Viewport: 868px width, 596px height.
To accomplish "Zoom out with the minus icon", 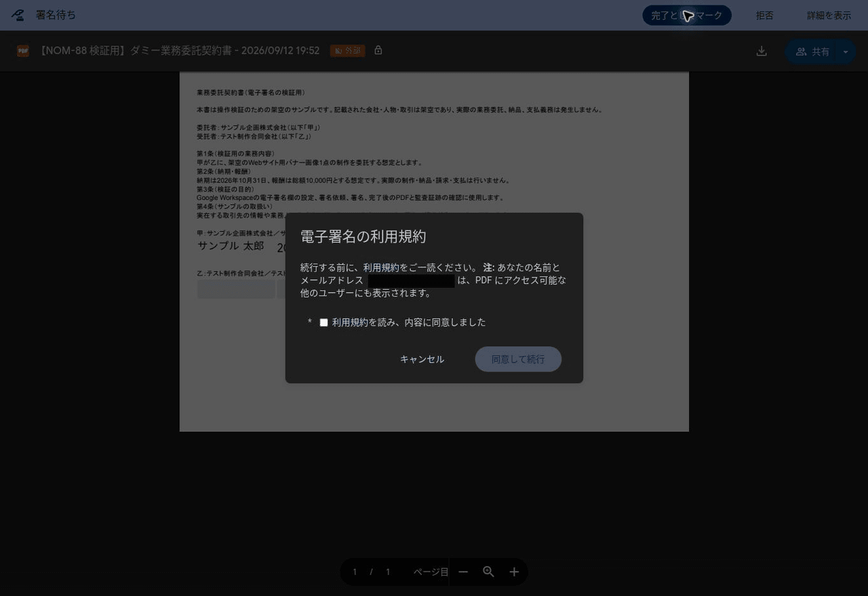I will [x=463, y=572].
